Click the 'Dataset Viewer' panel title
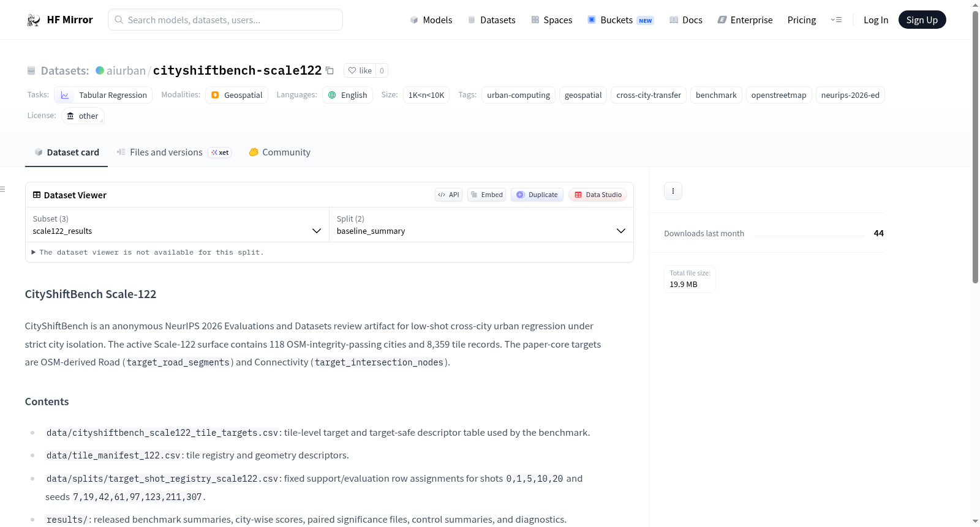Screen dimensions: 980x527 (75, 195)
